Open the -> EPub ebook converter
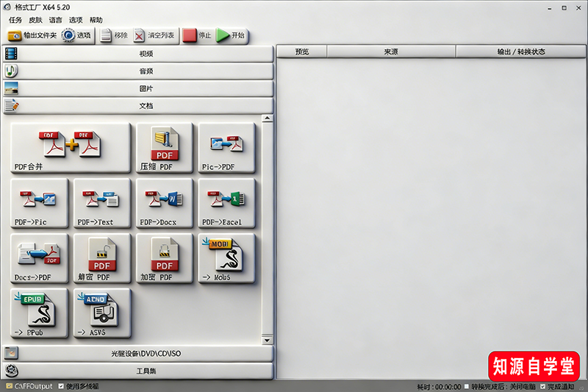 click(39, 314)
